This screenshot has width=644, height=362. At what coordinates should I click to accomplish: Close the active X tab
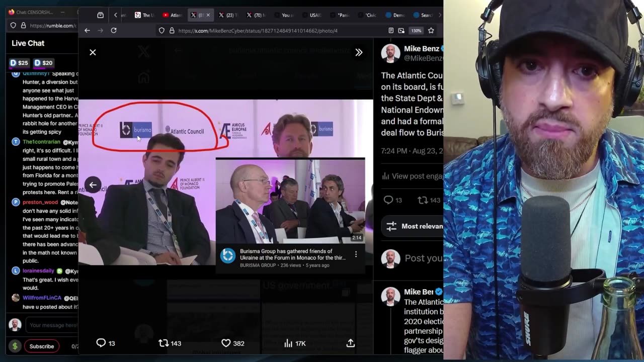pyautogui.click(x=208, y=15)
